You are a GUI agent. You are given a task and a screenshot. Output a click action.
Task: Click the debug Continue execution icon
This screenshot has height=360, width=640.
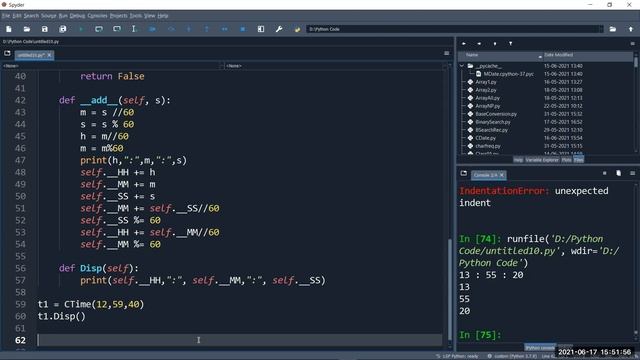point(224,29)
